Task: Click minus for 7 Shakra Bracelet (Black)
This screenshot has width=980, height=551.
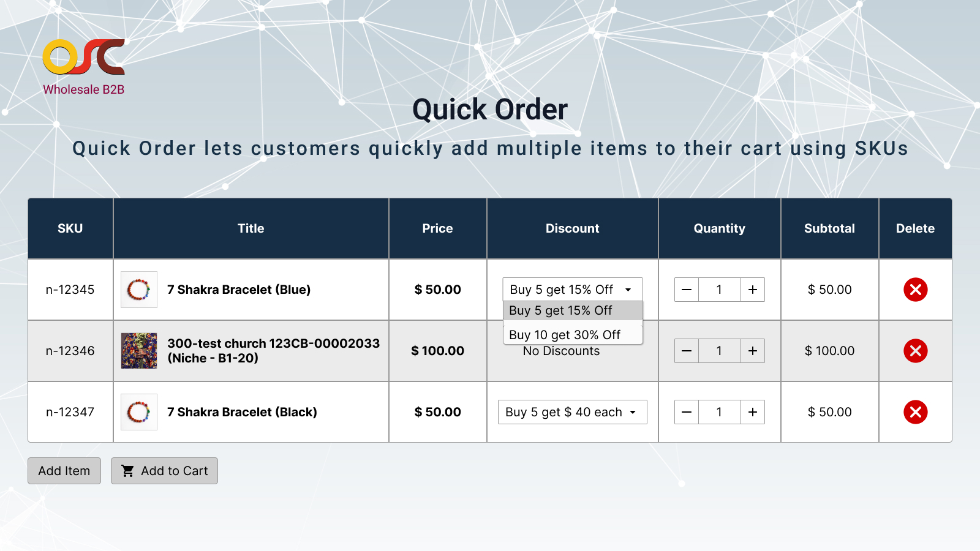Action: click(x=687, y=412)
